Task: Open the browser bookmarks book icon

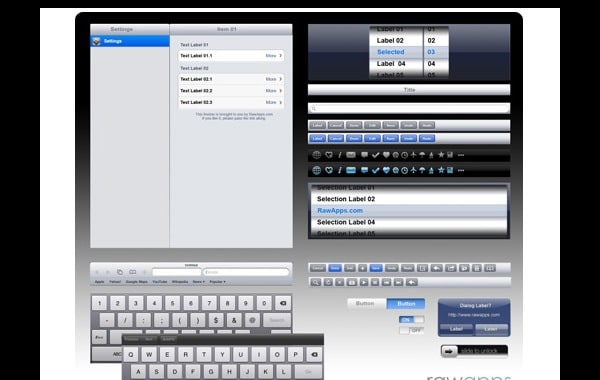Action: (x=132, y=272)
